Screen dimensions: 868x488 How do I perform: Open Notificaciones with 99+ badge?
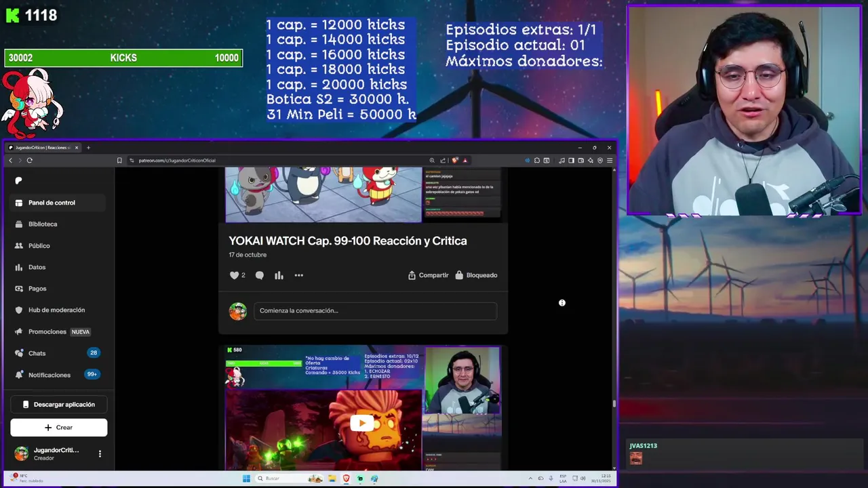tap(58, 375)
